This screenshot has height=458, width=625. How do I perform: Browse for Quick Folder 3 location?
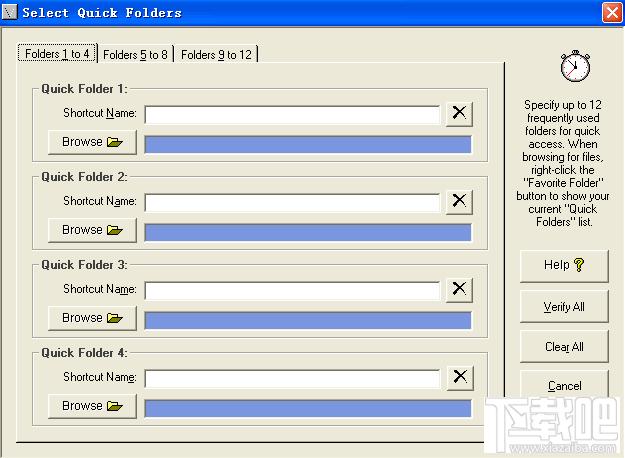(x=92, y=318)
